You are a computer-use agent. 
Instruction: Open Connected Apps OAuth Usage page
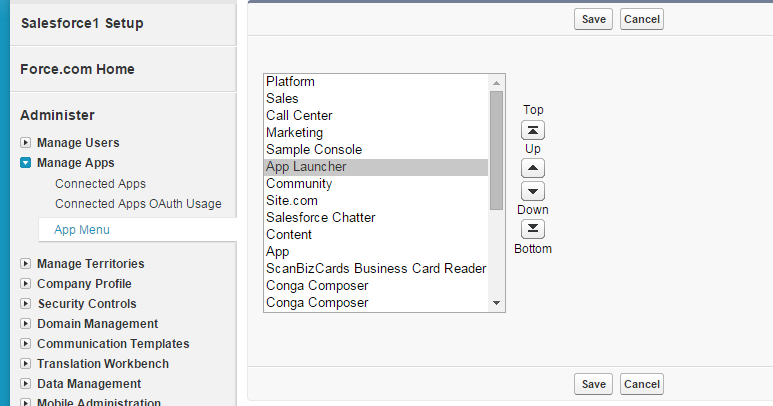(138, 204)
